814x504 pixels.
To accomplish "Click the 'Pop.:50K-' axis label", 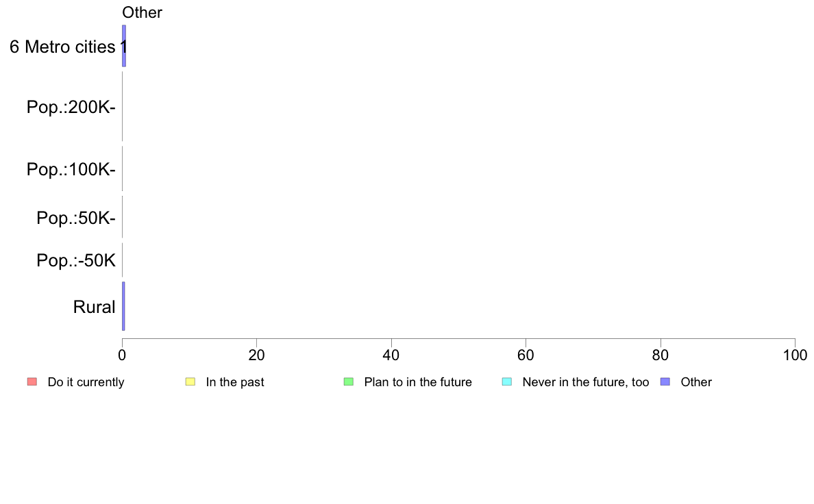I will coord(76,218).
